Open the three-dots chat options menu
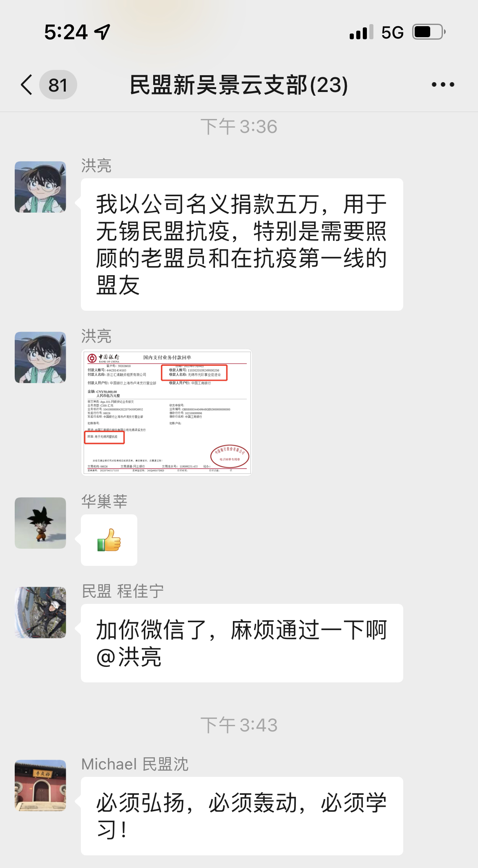The image size is (478, 868). click(x=443, y=85)
